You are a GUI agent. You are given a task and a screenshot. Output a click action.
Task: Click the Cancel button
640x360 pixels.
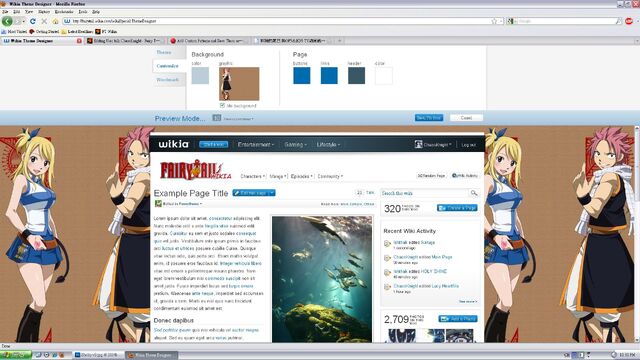pos(466,118)
